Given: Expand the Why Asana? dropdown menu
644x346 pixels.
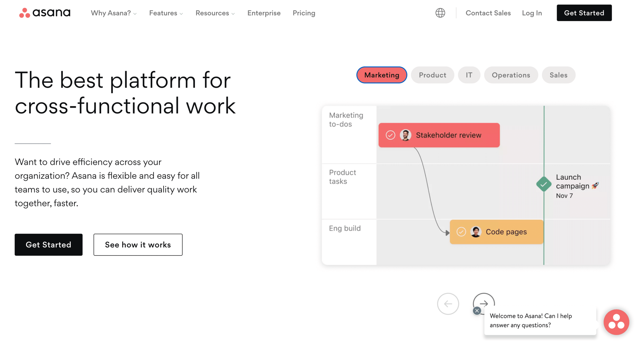Looking at the screenshot, I should pos(113,13).
